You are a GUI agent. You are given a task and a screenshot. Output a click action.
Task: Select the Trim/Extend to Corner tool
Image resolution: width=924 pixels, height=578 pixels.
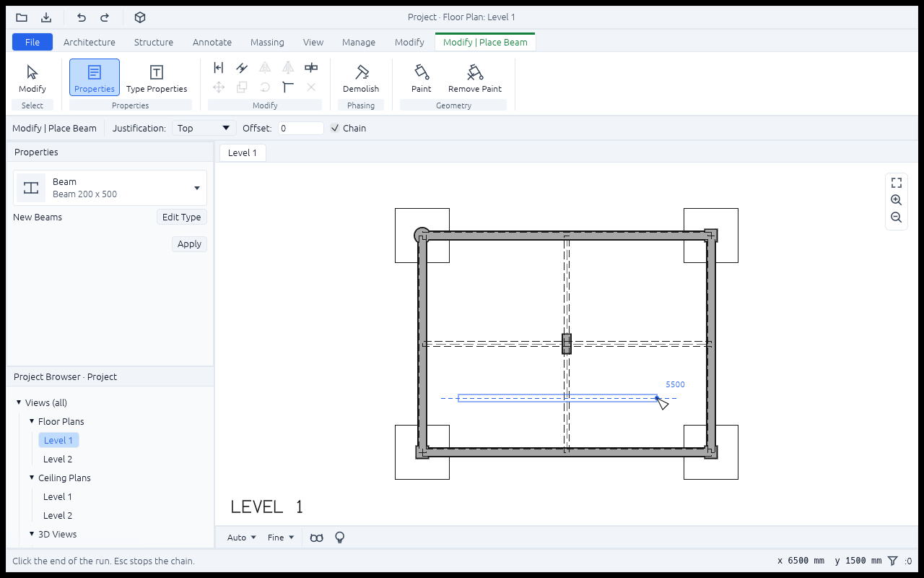coord(288,87)
